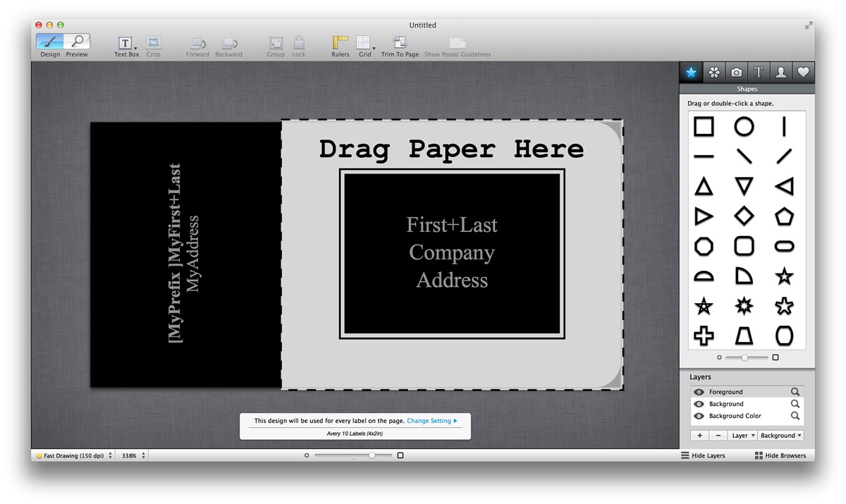Select the pentagon shape
846x504 pixels.
click(x=784, y=216)
